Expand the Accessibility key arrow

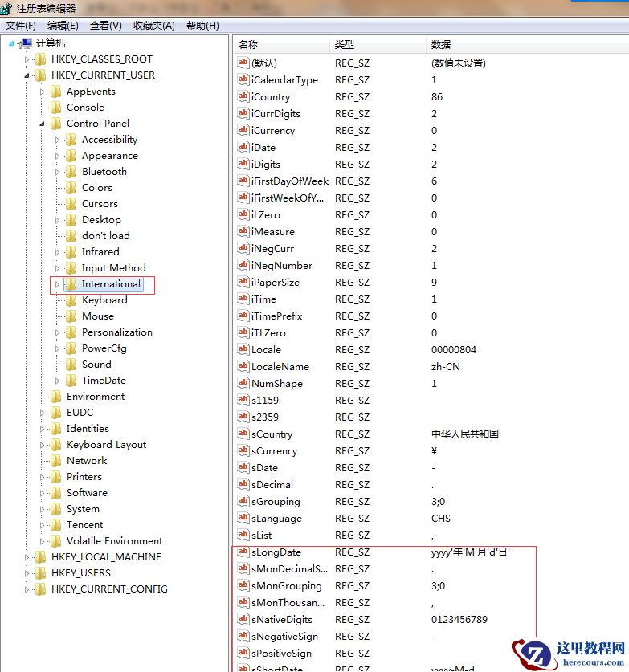tap(57, 140)
